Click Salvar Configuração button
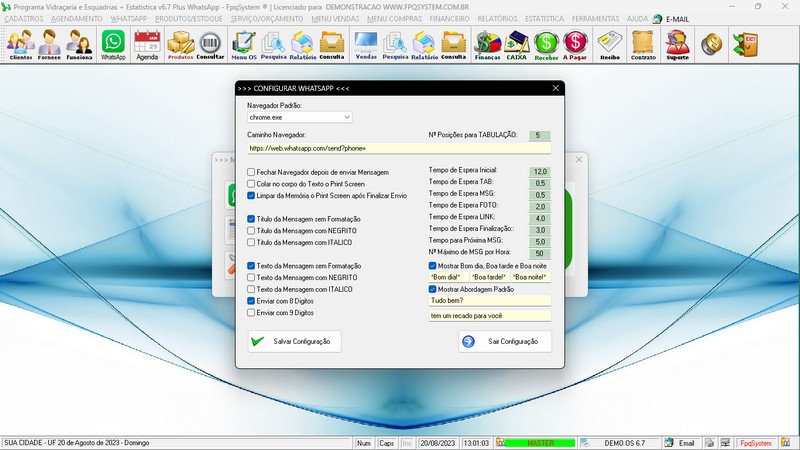Screen dimensions: 800x450 [x=294, y=341]
